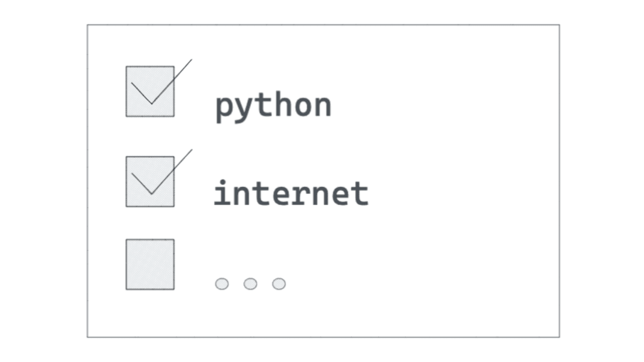The image size is (644, 362).
Task: Click the checkmark tick beside python
Action: pos(161,82)
